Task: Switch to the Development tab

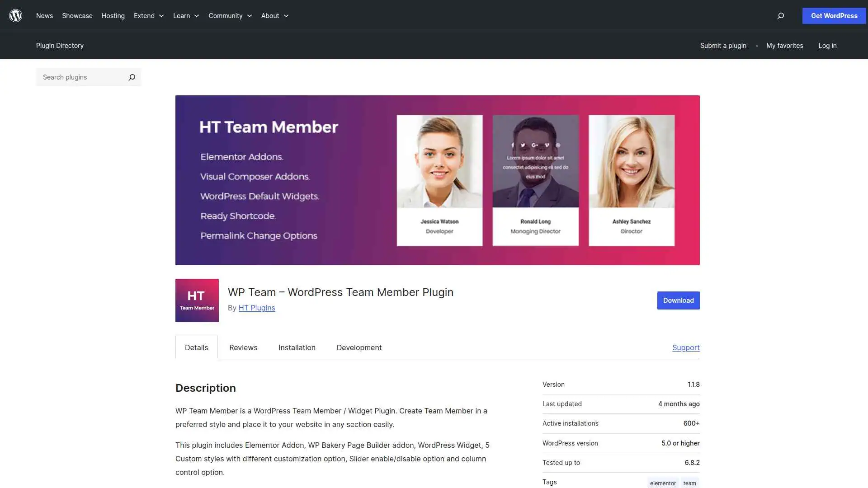Action: pos(359,347)
